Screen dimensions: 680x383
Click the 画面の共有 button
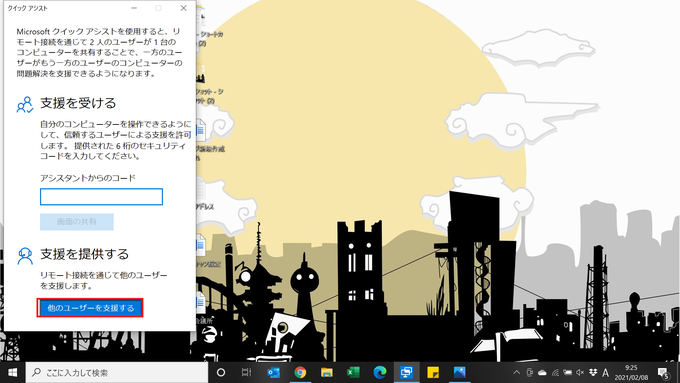click(77, 222)
